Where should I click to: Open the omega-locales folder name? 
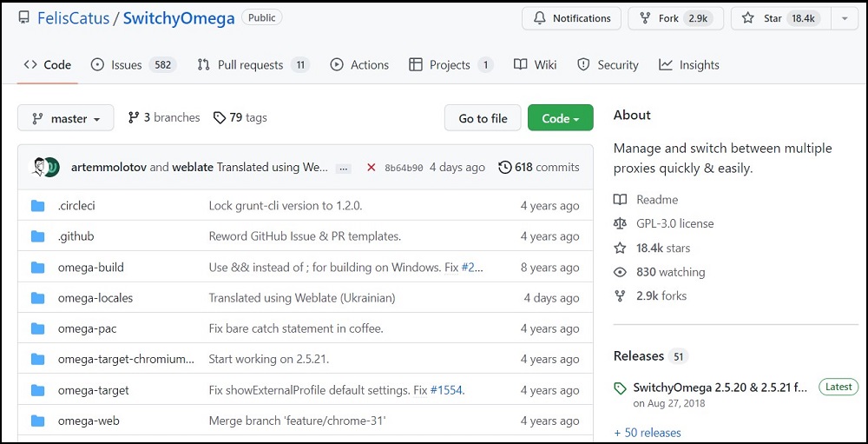tap(95, 298)
